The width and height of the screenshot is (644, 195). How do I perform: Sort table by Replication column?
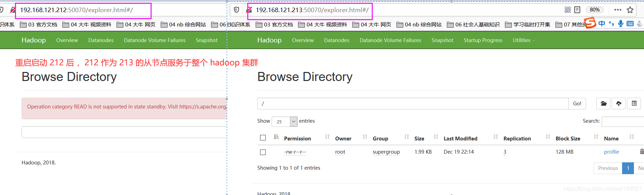(517, 138)
